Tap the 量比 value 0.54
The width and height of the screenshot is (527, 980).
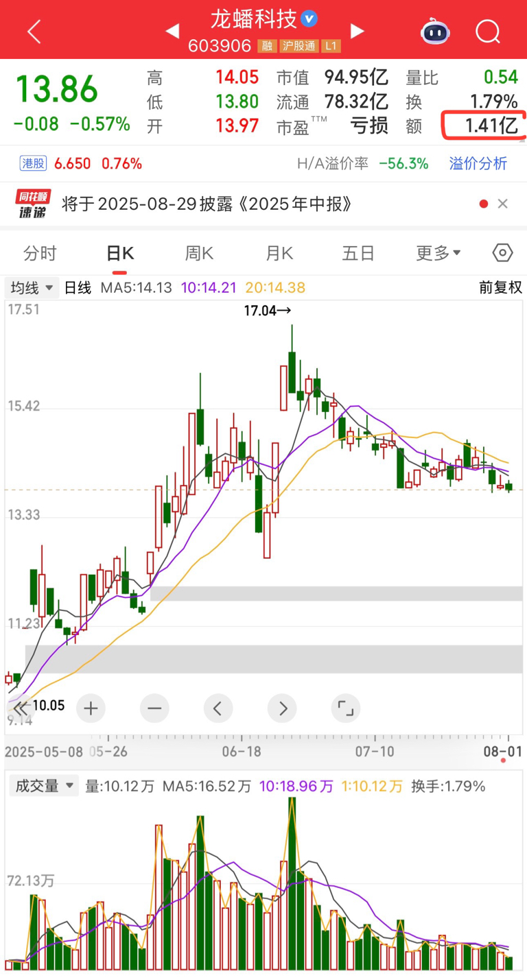pos(500,77)
